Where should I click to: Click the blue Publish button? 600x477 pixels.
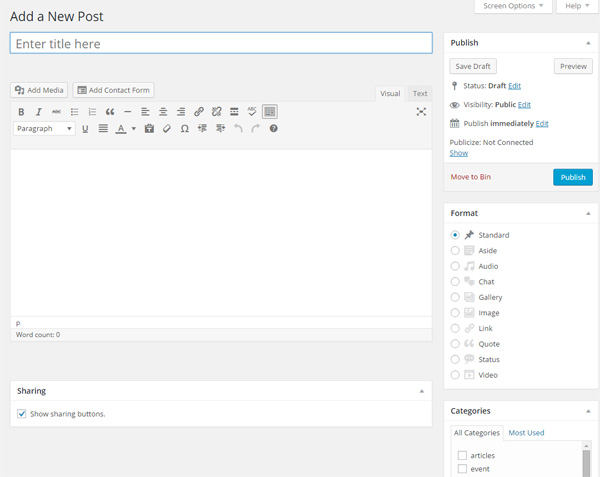(x=572, y=177)
